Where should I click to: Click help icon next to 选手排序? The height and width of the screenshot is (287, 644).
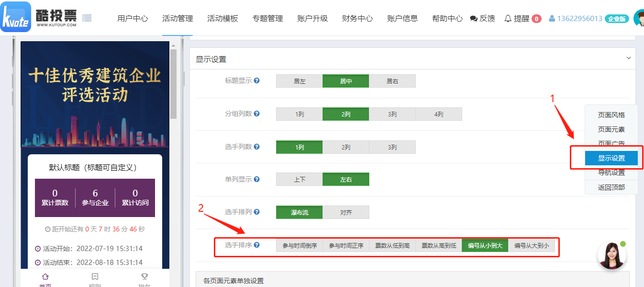[x=257, y=245]
